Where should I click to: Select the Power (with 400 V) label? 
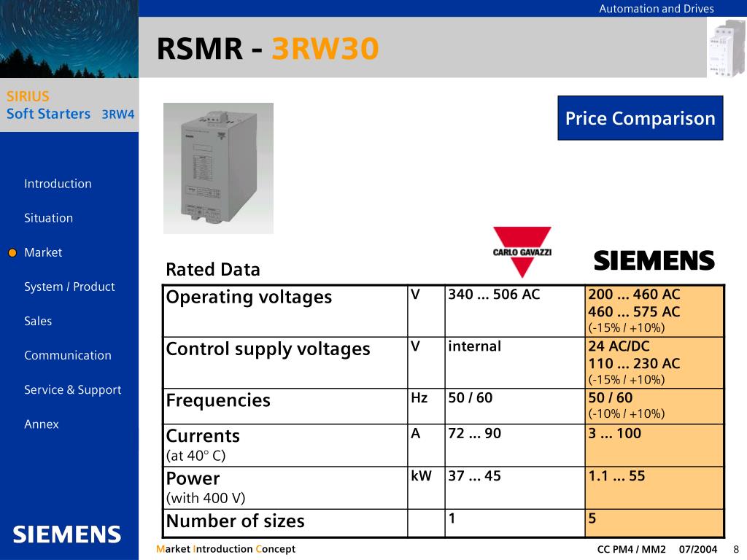tap(205, 487)
